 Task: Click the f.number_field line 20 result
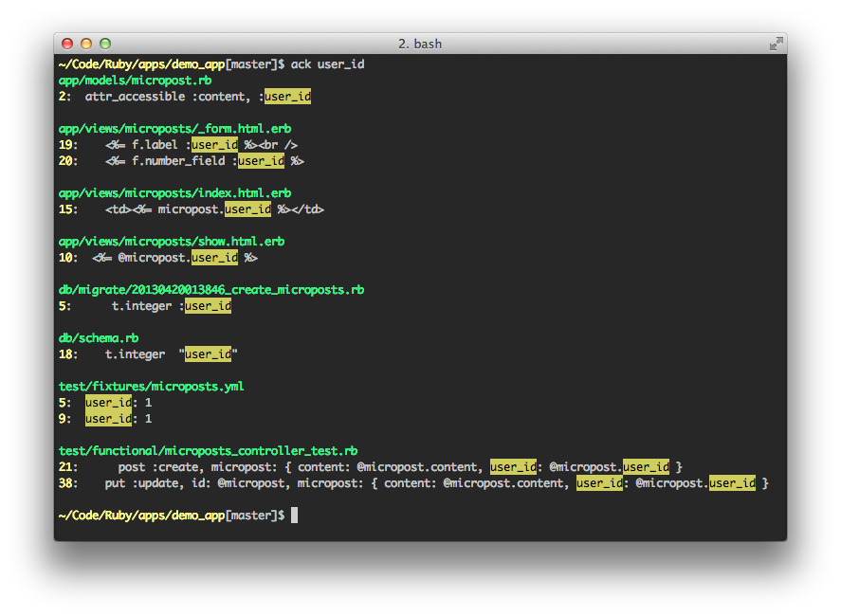coord(181,161)
